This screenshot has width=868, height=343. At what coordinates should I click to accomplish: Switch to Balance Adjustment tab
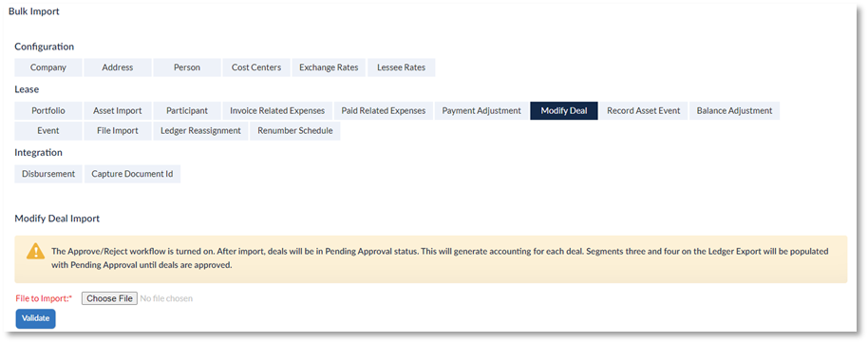[x=735, y=111]
